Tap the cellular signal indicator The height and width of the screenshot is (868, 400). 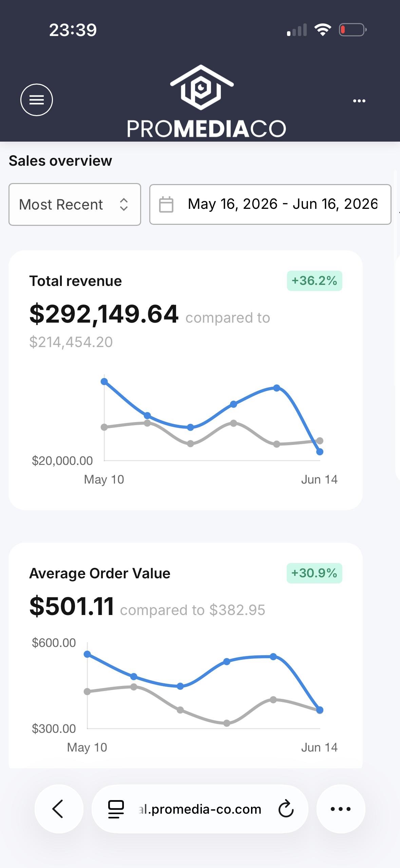pos(297,30)
